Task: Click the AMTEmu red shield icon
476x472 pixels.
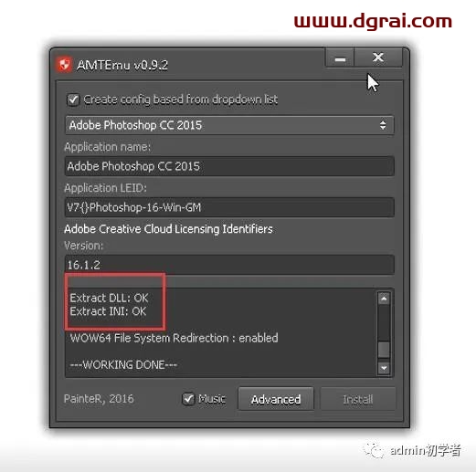Action: click(64, 65)
